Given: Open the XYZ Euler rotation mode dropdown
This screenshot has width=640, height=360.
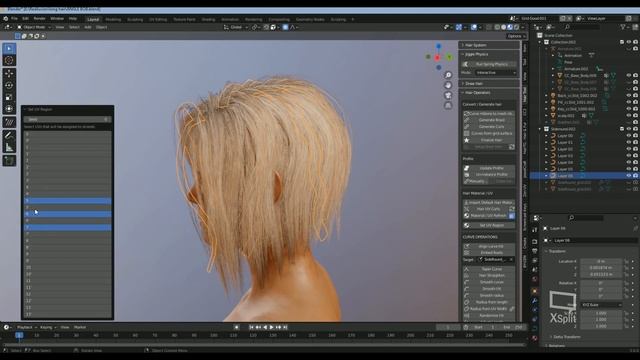Looking at the screenshot, I should [x=601, y=305].
